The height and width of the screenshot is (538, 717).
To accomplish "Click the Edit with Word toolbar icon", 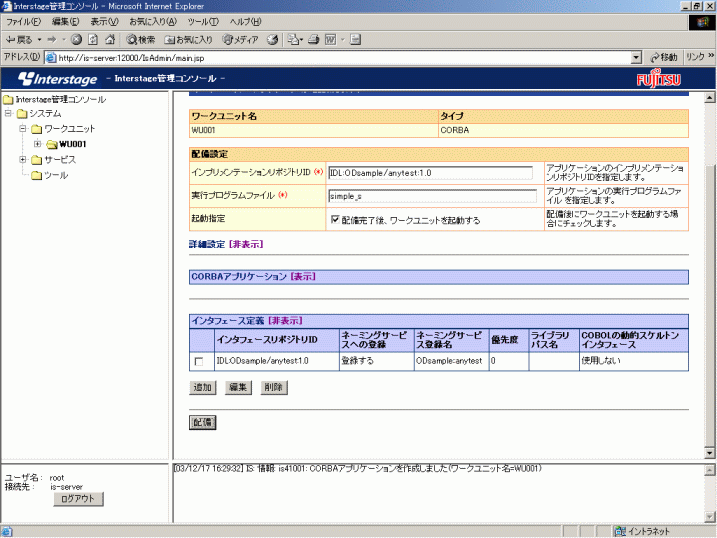I will pos(331,40).
